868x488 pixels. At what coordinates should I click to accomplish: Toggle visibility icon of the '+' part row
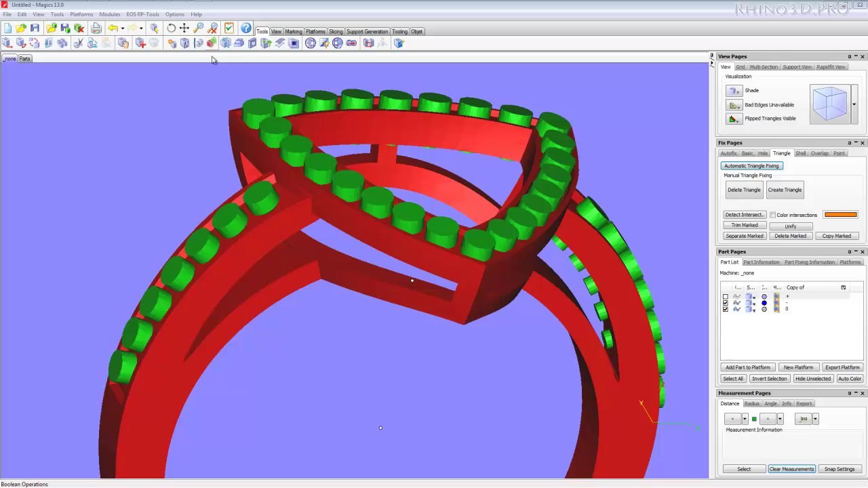click(x=736, y=297)
